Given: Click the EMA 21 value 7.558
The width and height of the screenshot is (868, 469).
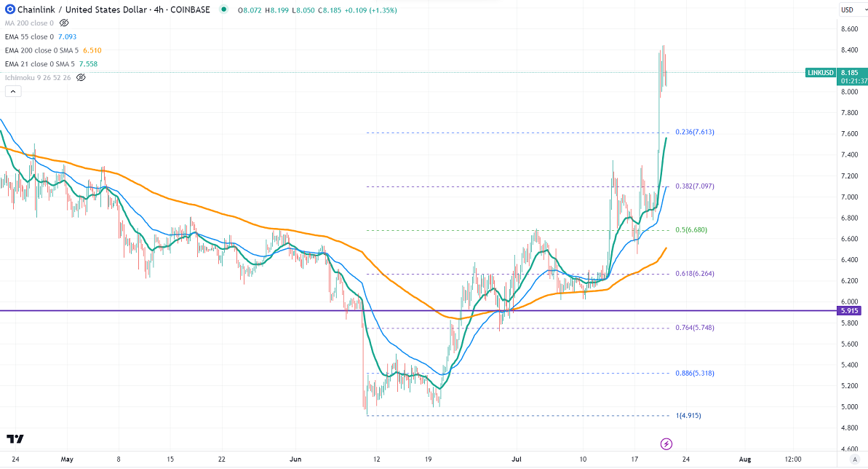Looking at the screenshot, I should pos(89,64).
